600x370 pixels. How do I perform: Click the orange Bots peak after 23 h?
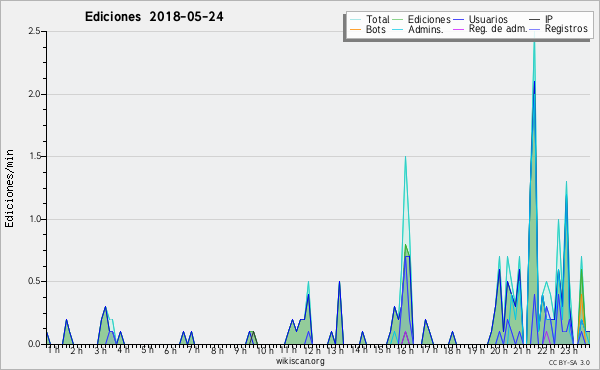point(581,295)
